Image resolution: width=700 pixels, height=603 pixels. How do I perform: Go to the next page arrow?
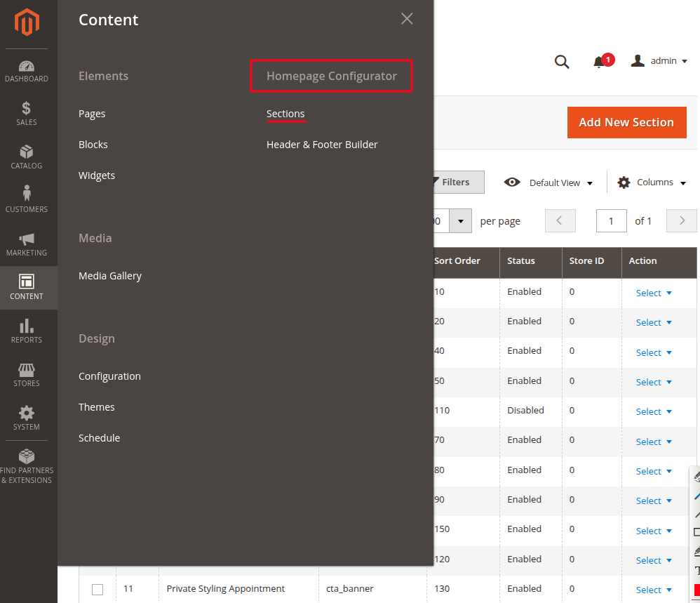681,220
